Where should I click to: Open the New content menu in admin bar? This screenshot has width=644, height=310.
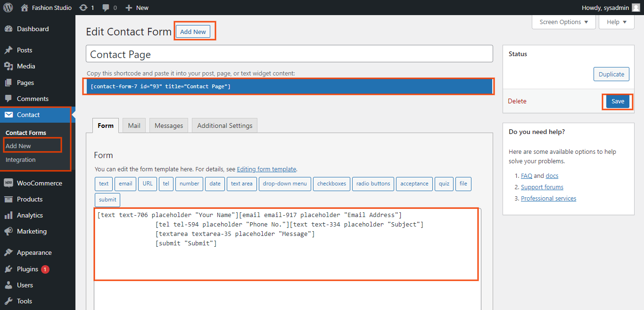(137, 8)
